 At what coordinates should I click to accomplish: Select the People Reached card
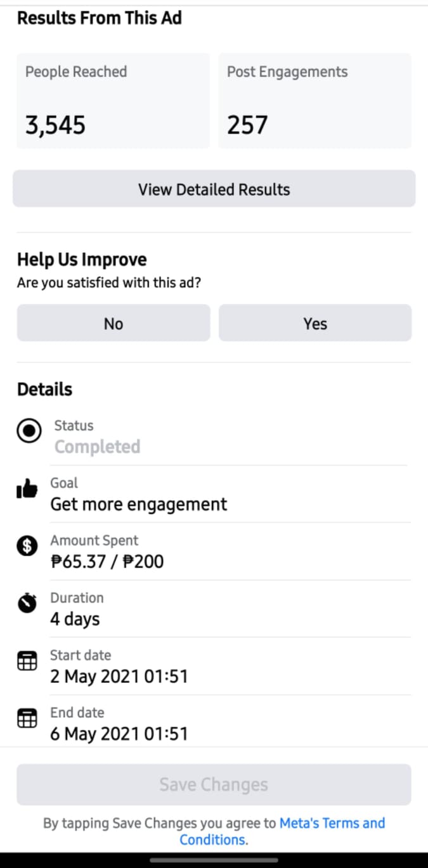[113, 101]
